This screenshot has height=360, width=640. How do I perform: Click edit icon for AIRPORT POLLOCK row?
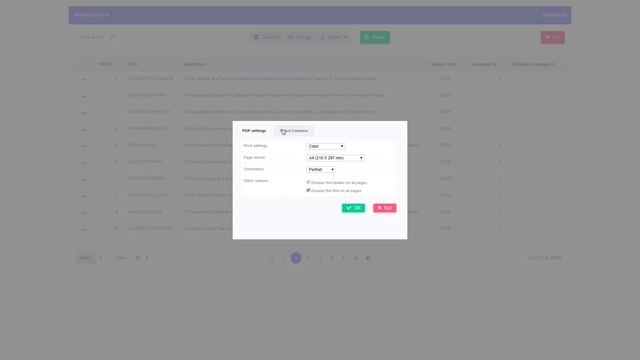point(84,196)
